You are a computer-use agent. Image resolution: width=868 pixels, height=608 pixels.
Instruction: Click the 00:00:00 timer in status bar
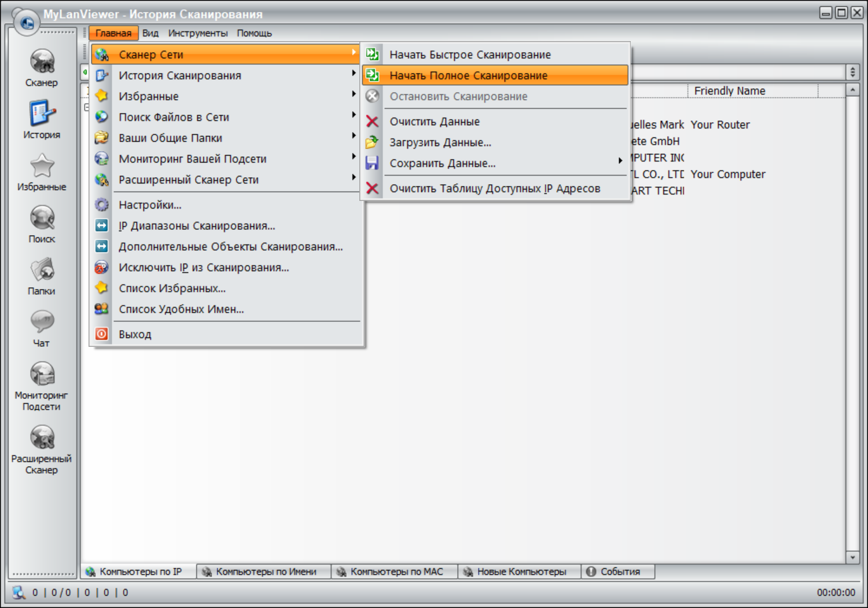[x=836, y=592]
